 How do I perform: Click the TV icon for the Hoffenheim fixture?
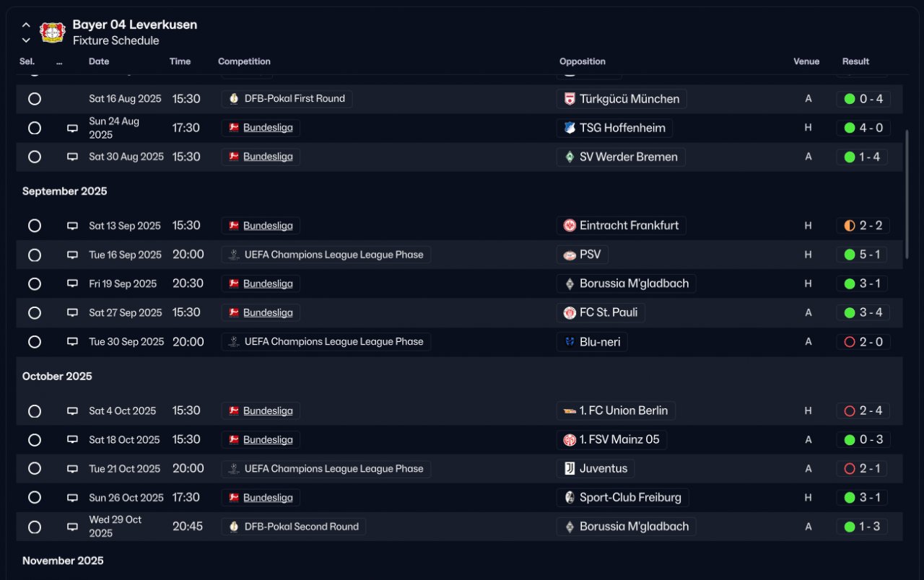click(72, 128)
